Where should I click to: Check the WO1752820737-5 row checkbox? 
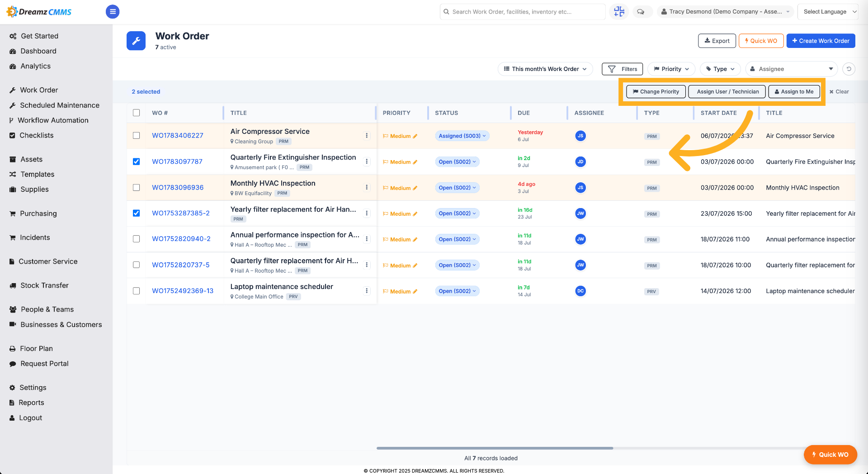(x=137, y=265)
